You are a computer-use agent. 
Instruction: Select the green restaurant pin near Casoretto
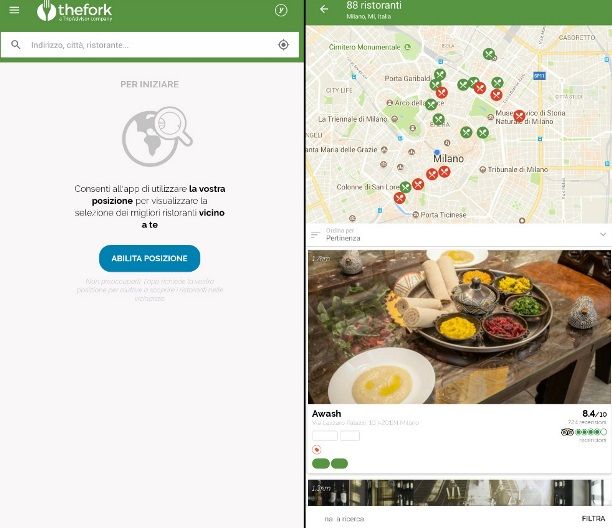(489, 54)
